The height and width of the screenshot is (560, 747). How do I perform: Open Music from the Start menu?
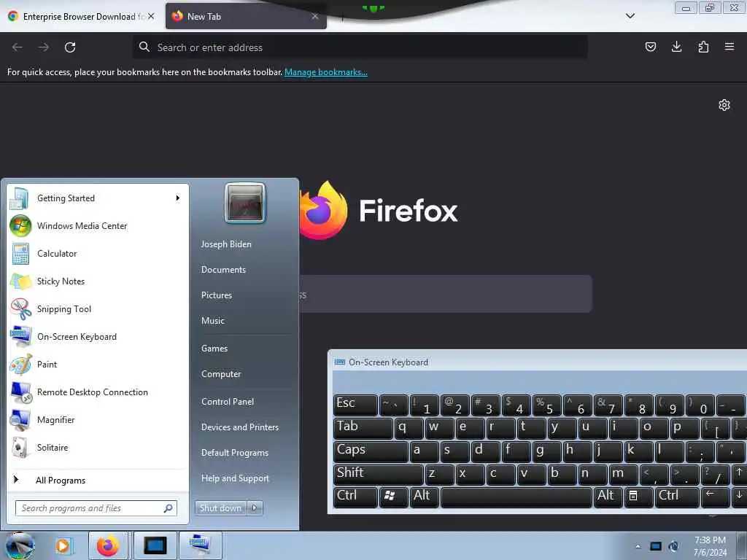(x=212, y=321)
